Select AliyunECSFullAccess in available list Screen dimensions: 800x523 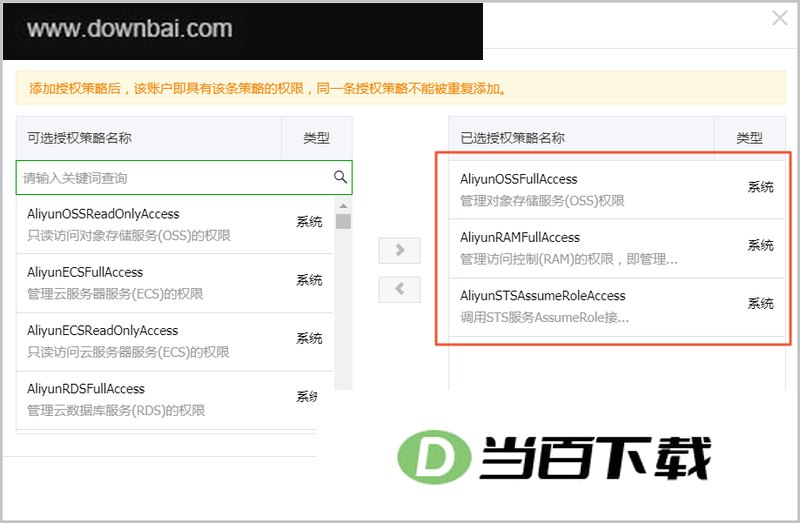(x=175, y=283)
